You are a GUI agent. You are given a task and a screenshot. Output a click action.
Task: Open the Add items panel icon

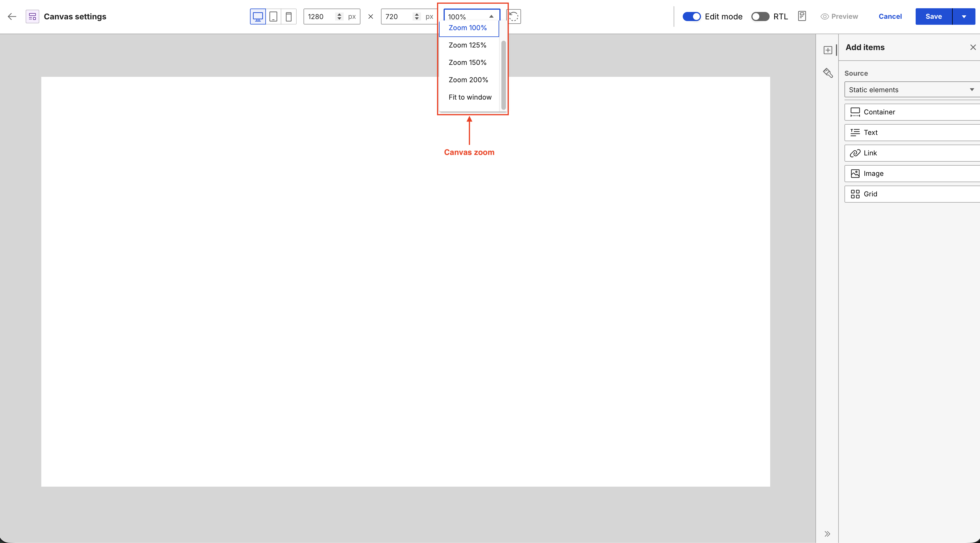pos(828,50)
